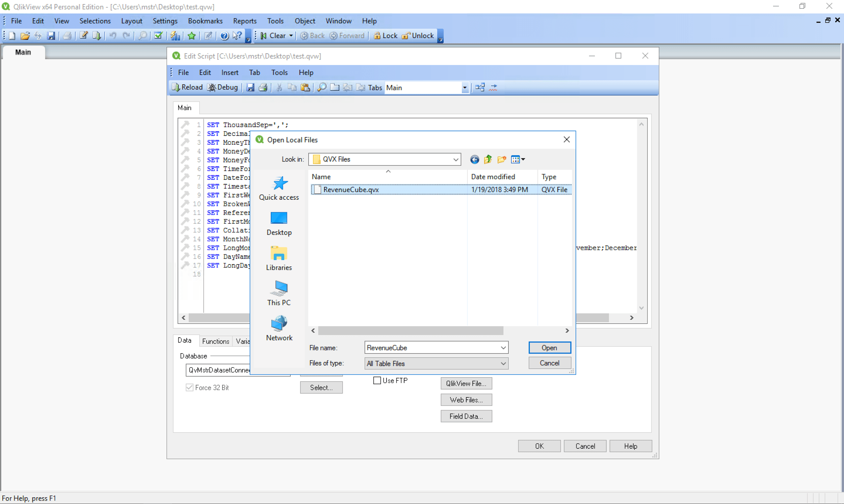Switch to the Functions tab
844x504 pixels.
(x=215, y=341)
